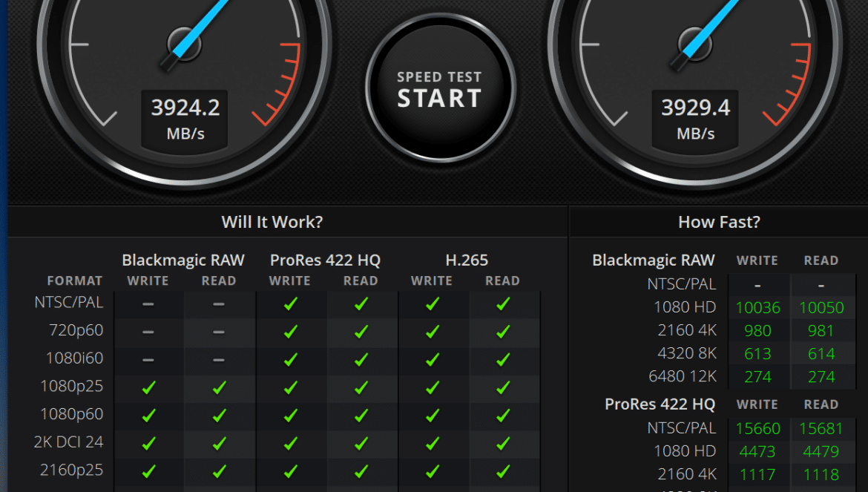This screenshot has width=868, height=492.
Task: Click the ProRes 422 HQ read checkmark for NTSC/PAL
Action: pyautogui.click(x=361, y=304)
